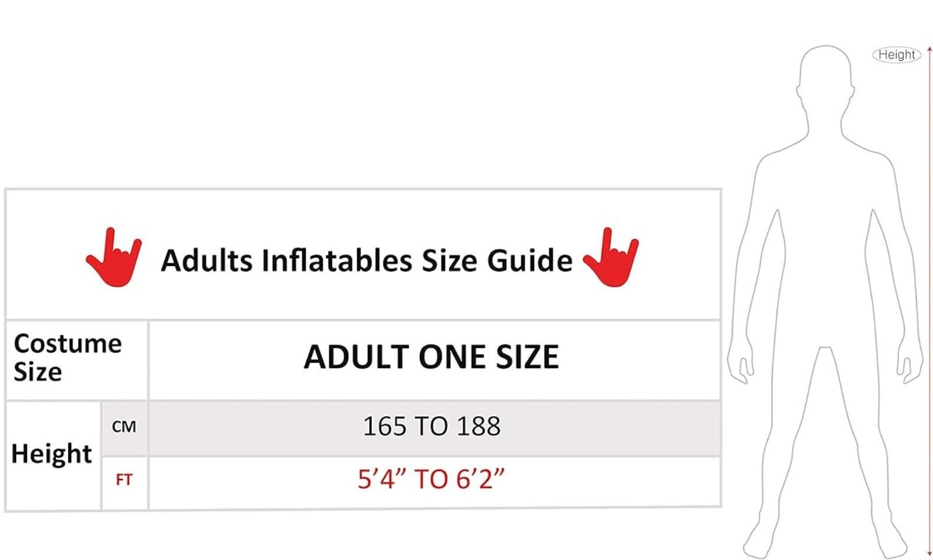
Task: Select the 5'4" TO 6'2" value
Action: pos(431,479)
